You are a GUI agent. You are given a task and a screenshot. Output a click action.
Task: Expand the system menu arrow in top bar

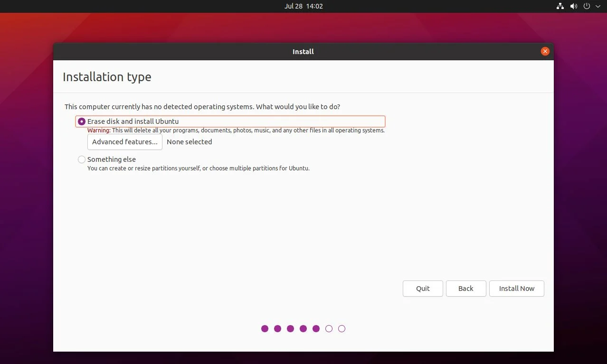(x=598, y=6)
